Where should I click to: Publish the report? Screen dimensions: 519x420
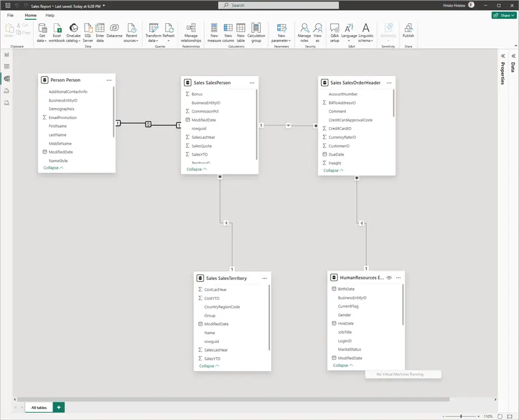pos(408,30)
